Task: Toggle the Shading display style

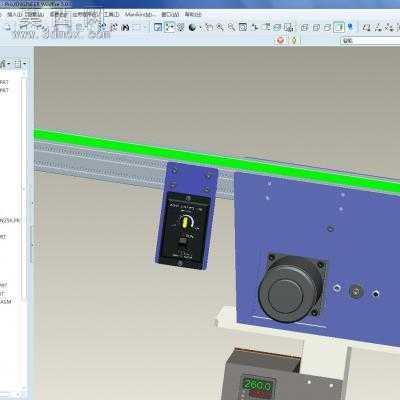Action: (339, 27)
